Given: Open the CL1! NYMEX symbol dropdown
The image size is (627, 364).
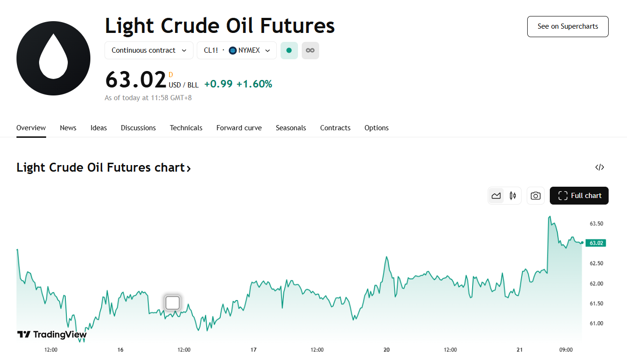Looking at the screenshot, I should [236, 50].
